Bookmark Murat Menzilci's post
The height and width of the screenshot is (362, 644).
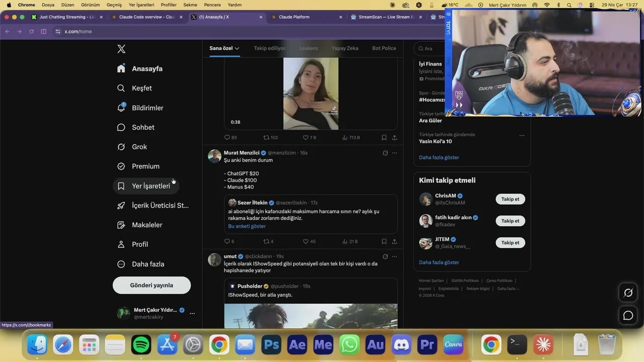click(x=384, y=241)
